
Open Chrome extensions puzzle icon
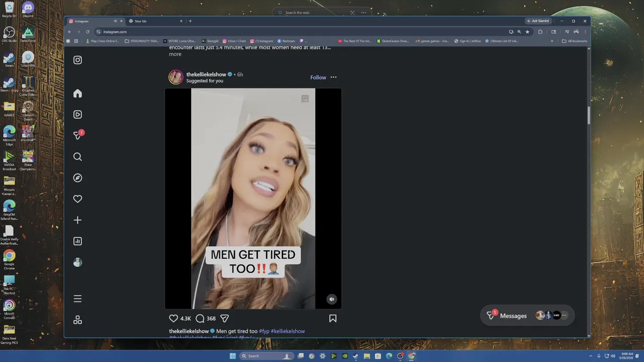pyautogui.click(x=540, y=32)
